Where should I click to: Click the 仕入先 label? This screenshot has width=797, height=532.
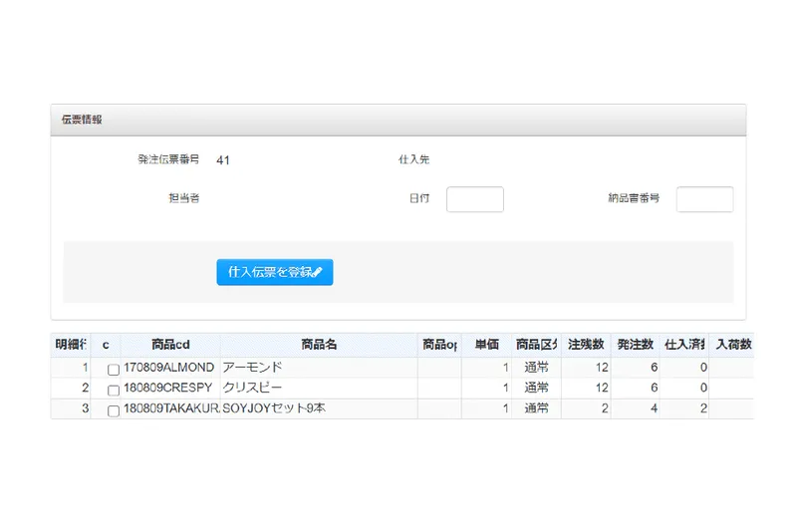pos(413,159)
